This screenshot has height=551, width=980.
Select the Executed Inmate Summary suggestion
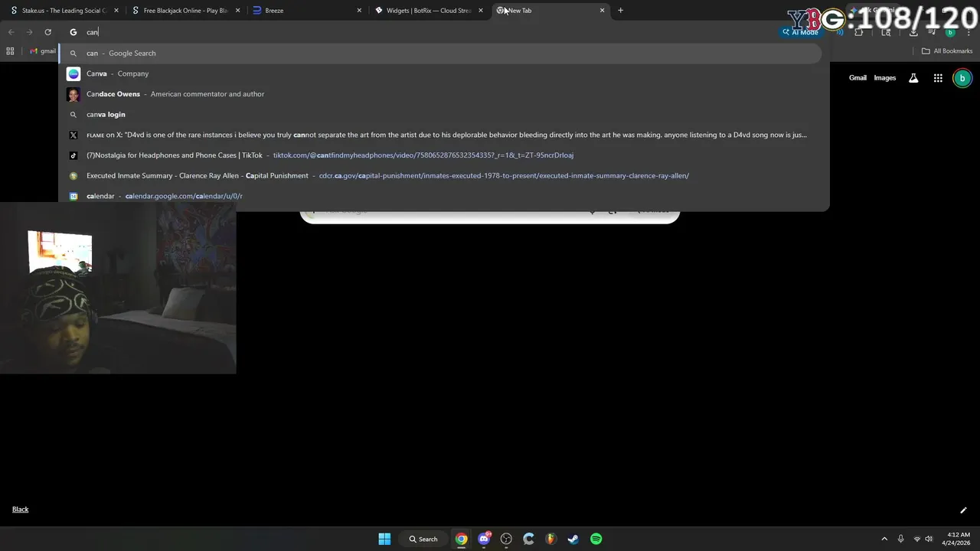(441, 175)
